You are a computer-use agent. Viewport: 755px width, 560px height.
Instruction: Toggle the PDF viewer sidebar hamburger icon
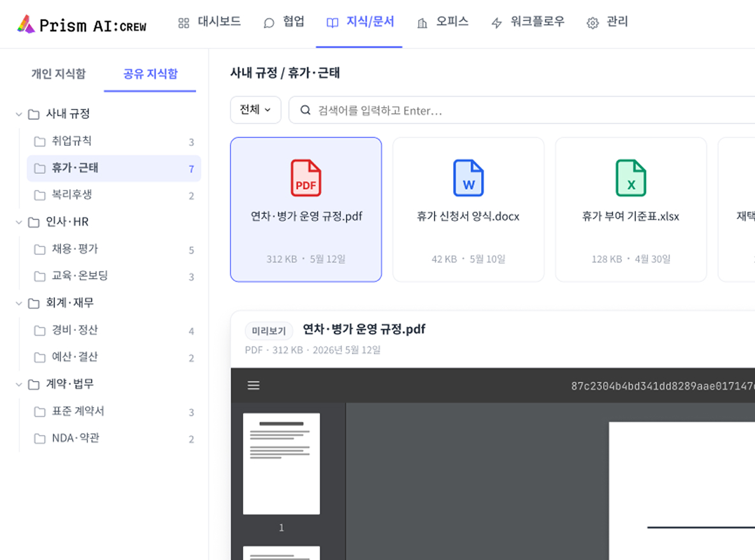pyautogui.click(x=254, y=385)
